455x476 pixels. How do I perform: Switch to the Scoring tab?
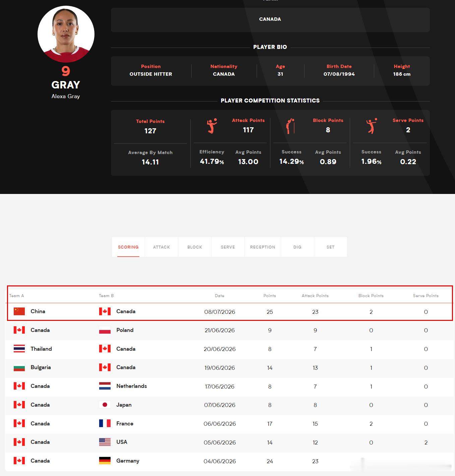(x=128, y=247)
